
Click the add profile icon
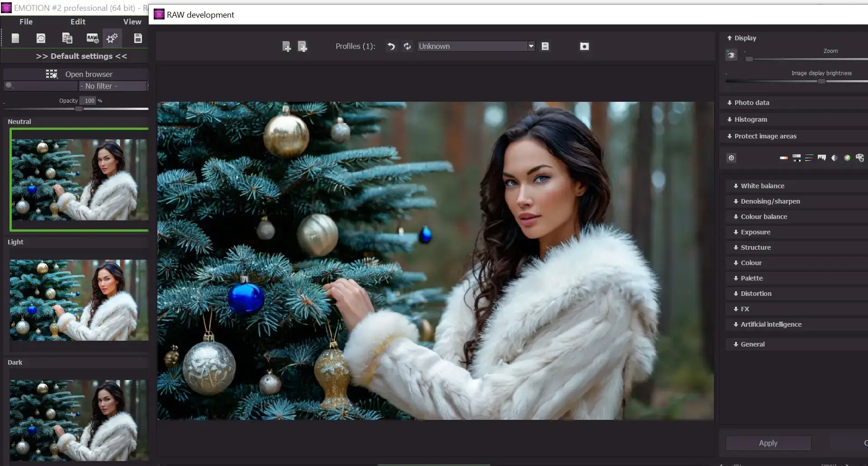pos(287,46)
